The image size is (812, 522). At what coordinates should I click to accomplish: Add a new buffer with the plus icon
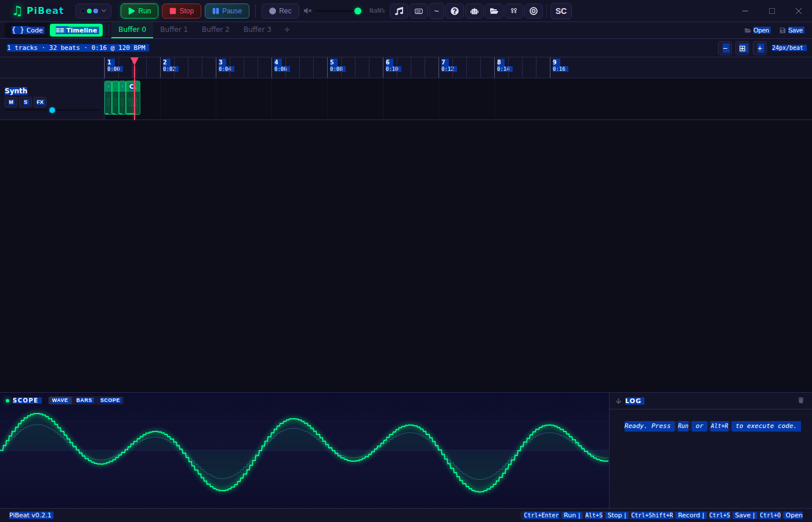(287, 30)
